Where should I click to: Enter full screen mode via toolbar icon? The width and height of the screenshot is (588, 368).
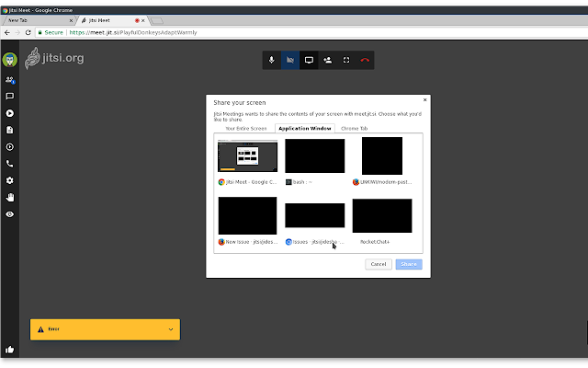tap(346, 60)
